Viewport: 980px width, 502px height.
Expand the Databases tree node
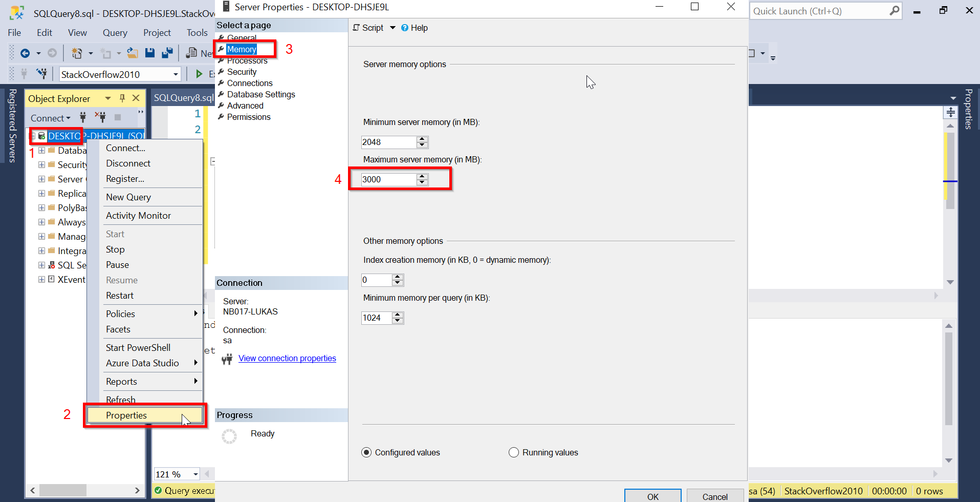[x=41, y=150]
